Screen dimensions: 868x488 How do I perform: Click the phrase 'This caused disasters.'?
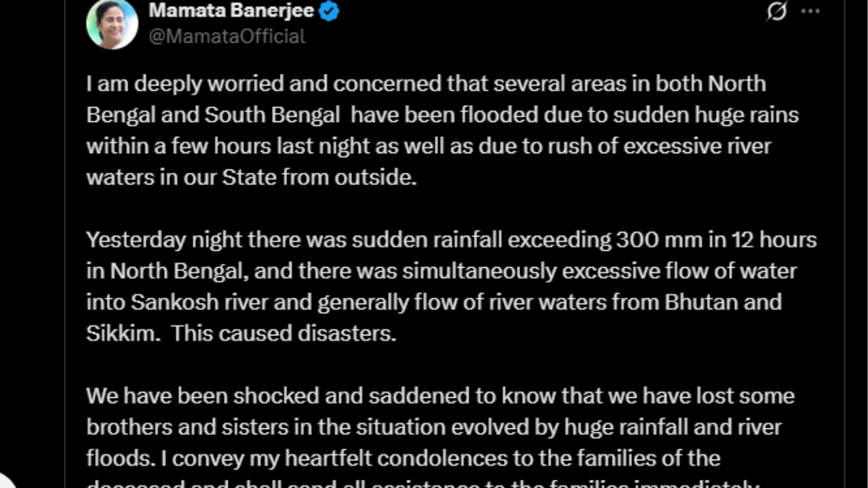pyautogui.click(x=283, y=333)
